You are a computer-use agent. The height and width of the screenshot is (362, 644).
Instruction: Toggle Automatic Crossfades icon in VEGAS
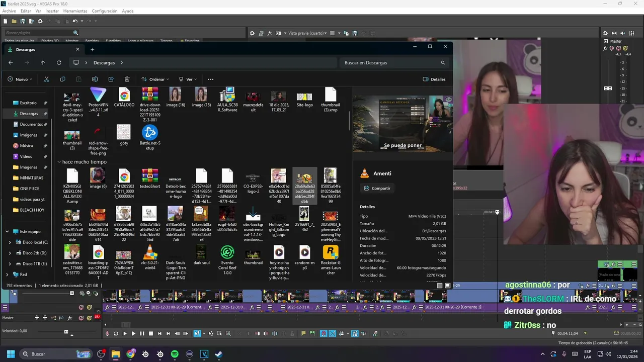[x=332, y=333]
